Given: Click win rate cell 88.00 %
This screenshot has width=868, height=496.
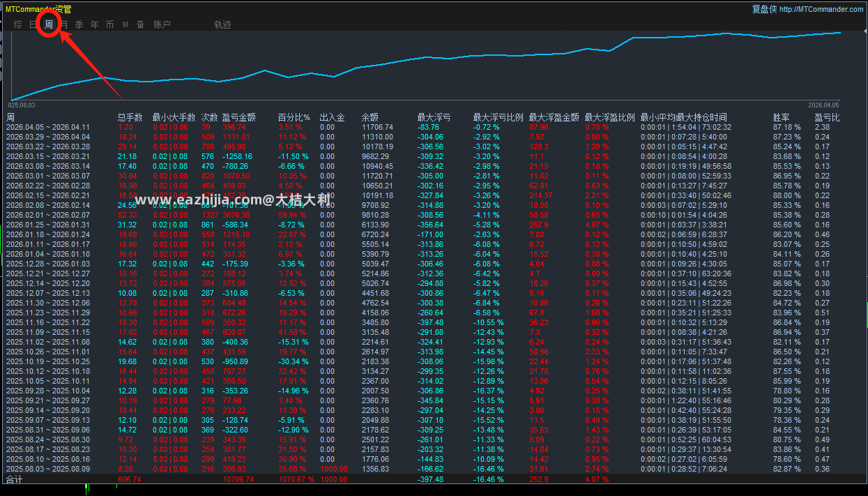Looking at the screenshot, I should (787, 195).
